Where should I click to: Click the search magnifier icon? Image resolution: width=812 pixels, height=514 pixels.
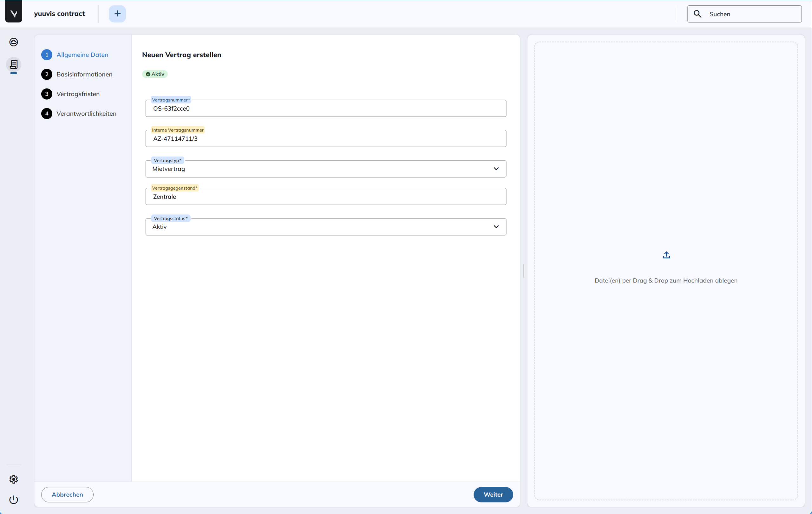pos(697,14)
